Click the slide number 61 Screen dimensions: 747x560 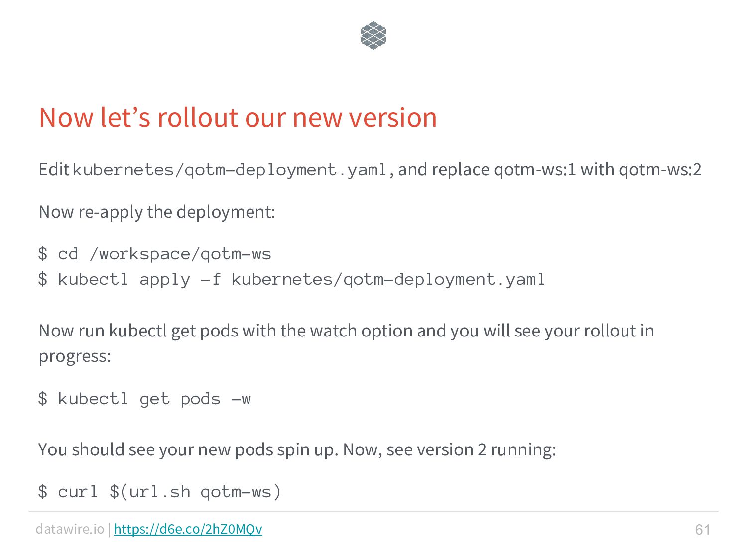pos(703,530)
